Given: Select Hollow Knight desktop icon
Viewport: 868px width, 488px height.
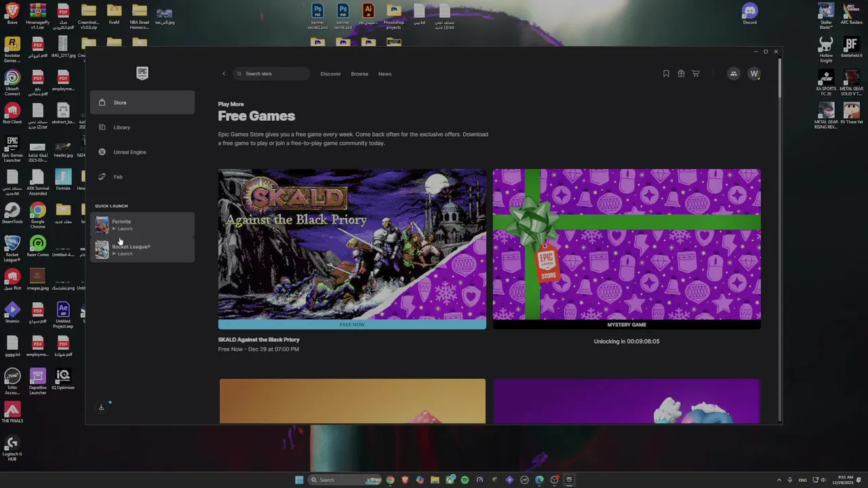Looking at the screenshot, I should (826, 49).
